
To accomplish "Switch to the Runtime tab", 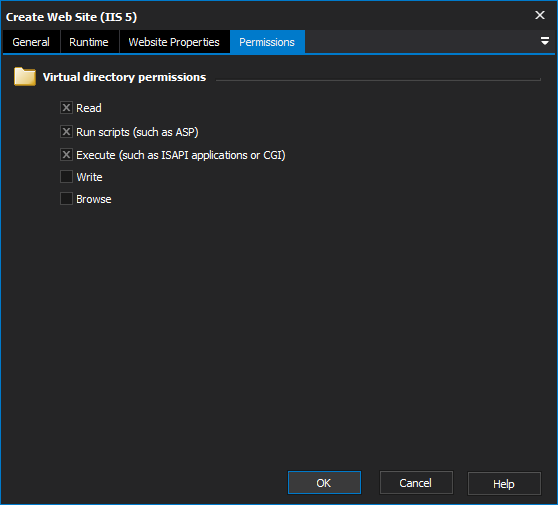I will tap(89, 42).
